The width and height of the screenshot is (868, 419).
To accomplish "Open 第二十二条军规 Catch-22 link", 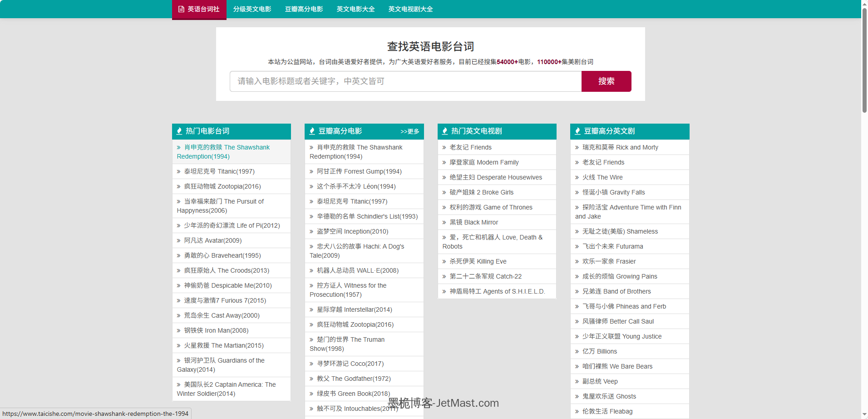I will 486,276.
